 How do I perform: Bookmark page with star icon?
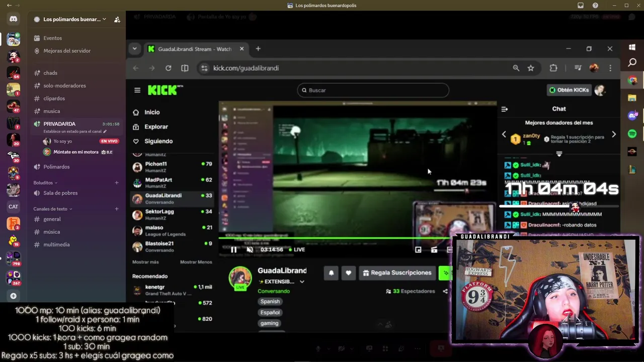click(530, 68)
